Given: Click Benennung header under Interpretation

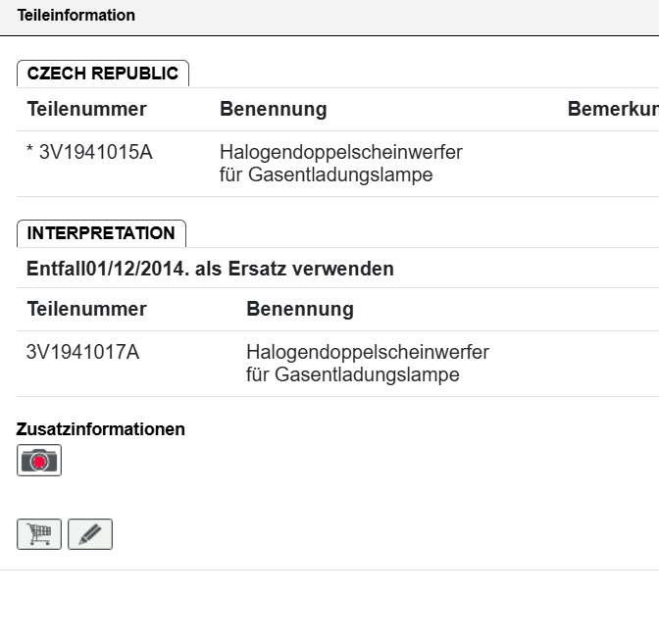Looking at the screenshot, I should (299, 309).
